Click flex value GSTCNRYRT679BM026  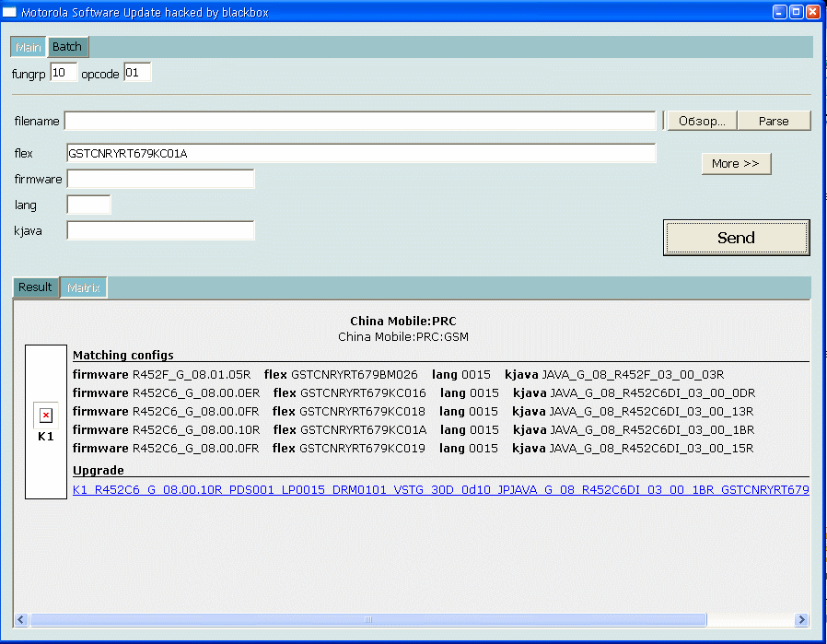[x=355, y=374]
